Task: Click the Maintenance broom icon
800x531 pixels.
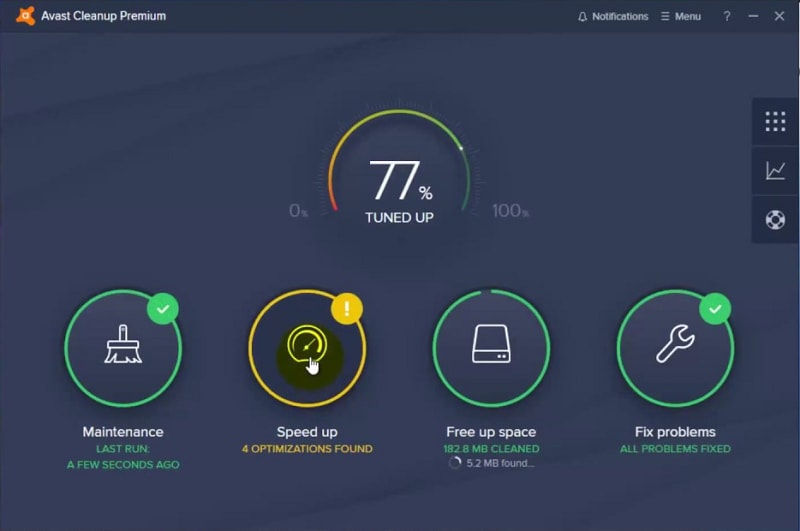Action: pos(123,347)
